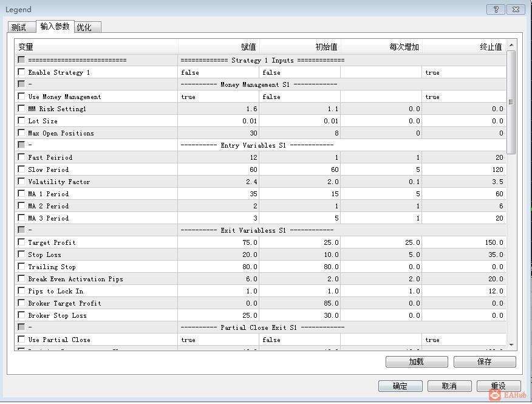This screenshot has height=404, width=532.
Task: Tick the Enable Strategy 1 checkbox
Action: [21, 72]
